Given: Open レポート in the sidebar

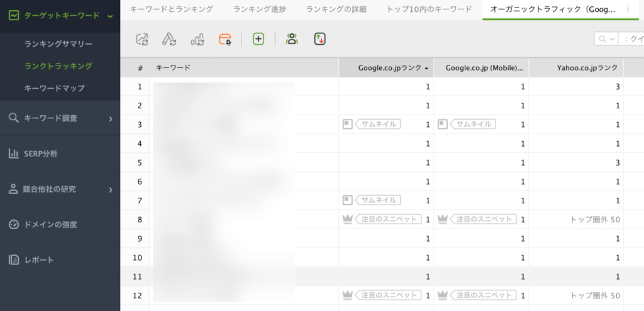Looking at the screenshot, I should point(60,260).
